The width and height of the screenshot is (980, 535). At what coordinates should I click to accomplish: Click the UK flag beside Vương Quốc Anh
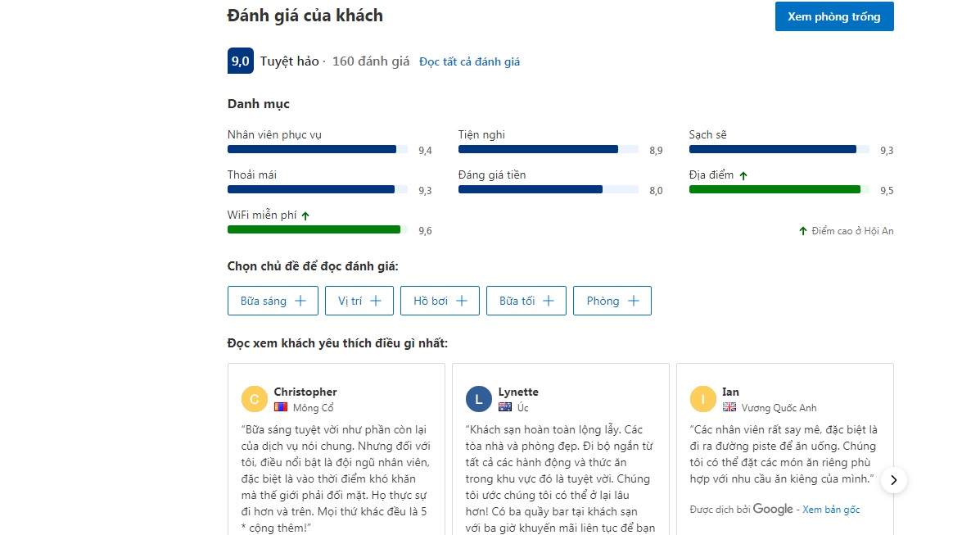click(729, 407)
